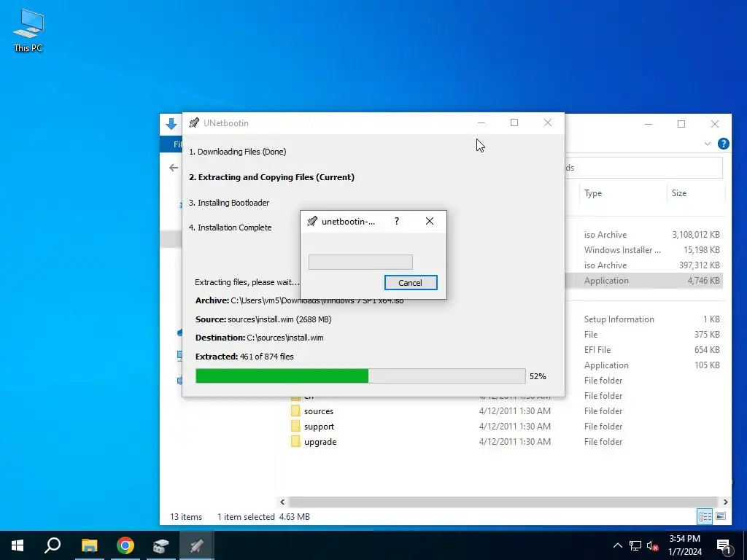Image resolution: width=747 pixels, height=560 pixels.
Task: Go back using the Explorer back arrow
Action: click(x=174, y=168)
